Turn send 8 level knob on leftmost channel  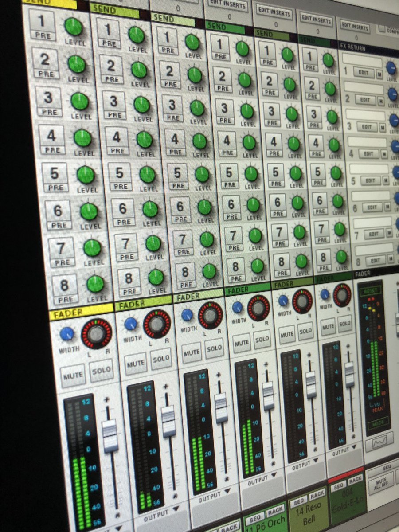[95, 284]
